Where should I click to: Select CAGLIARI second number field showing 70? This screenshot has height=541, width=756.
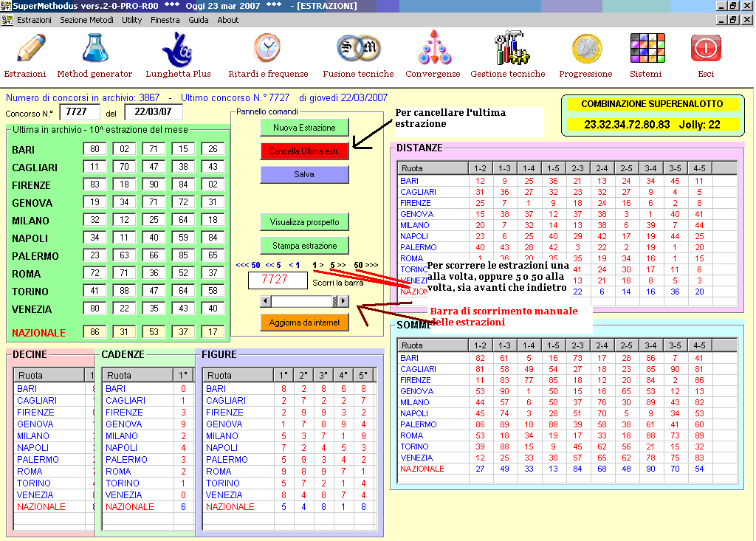tap(124, 167)
